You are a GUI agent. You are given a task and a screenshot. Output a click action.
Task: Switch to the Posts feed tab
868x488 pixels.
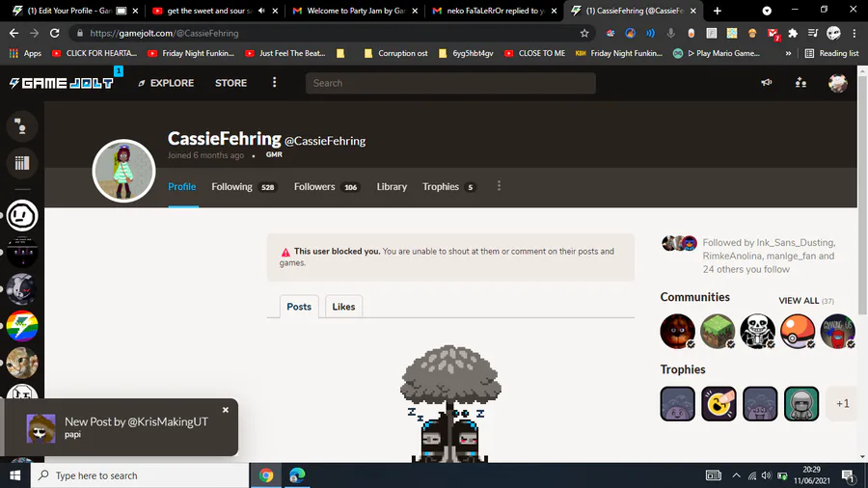pos(299,307)
